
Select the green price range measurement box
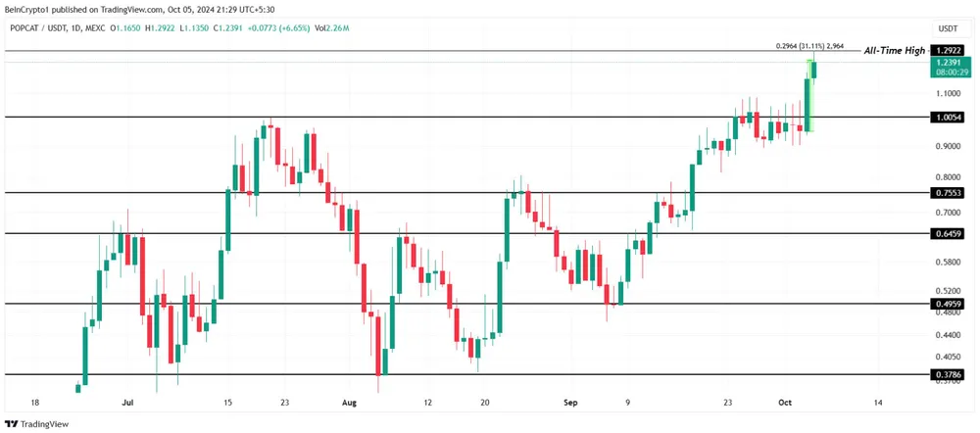click(809, 95)
